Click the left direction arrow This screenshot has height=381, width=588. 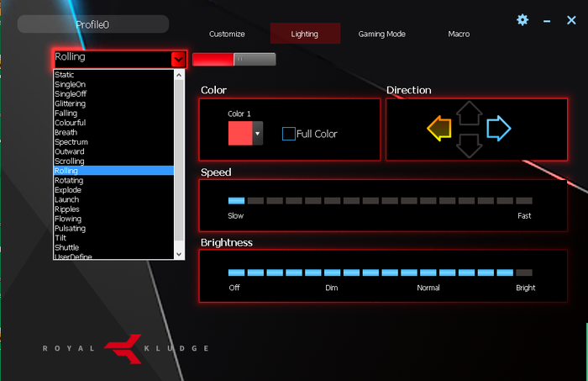coord(439,129)
